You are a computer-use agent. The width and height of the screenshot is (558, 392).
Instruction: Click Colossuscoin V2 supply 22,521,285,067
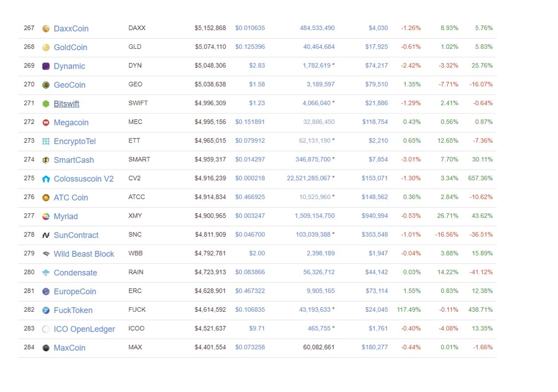coord(309,178)
